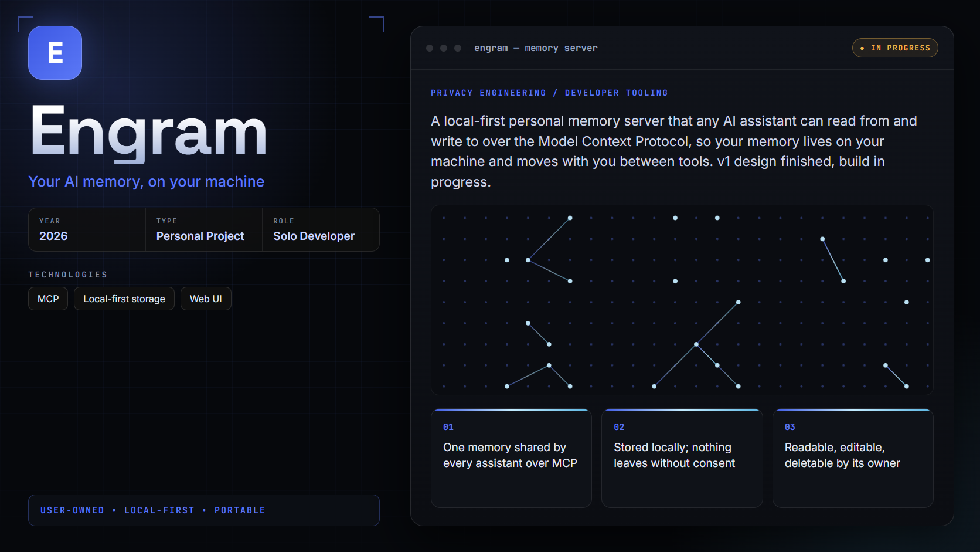
Task: Click the IN PROGRESS status badge
Action: pyautogui.click(x=895, y=48)
